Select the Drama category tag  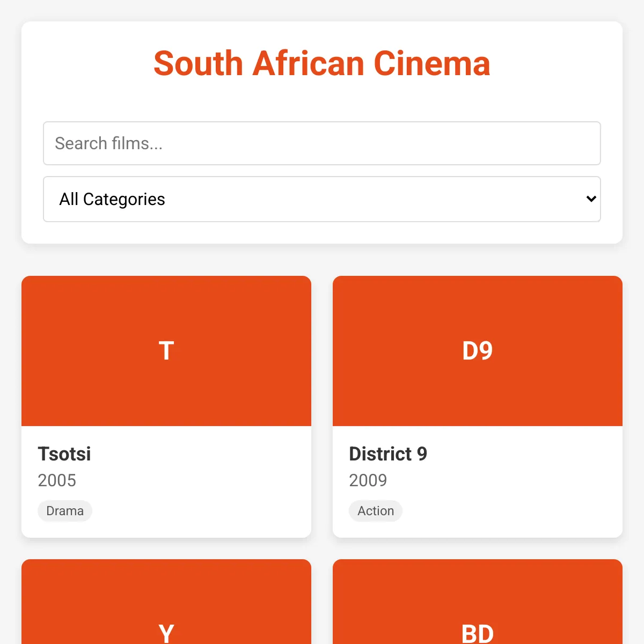tap(65, 511)
